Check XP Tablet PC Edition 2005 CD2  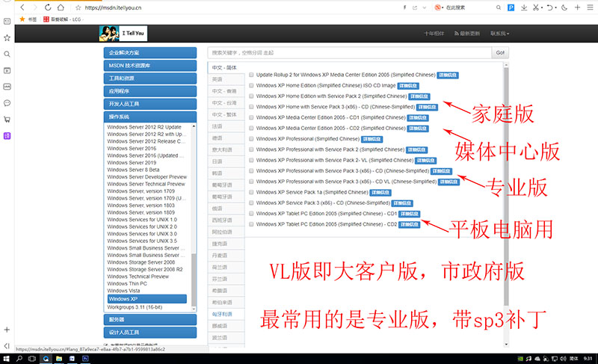pos(251,224)
